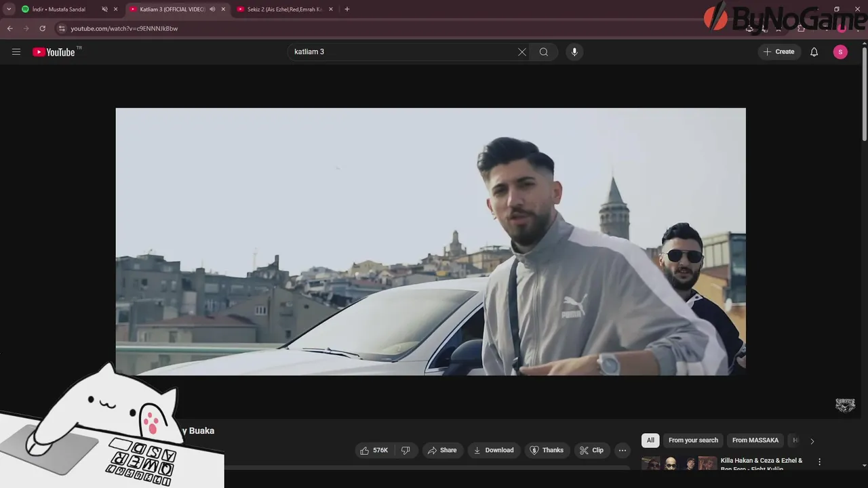868x488 pixels.
Task: Open YouTube notifications bell
Action: coord(814,52)
